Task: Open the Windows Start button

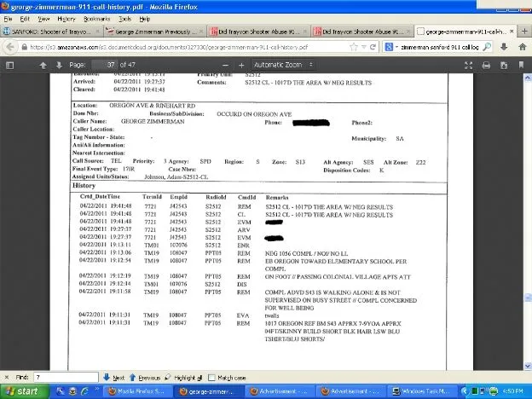Action: coord(24,390)
